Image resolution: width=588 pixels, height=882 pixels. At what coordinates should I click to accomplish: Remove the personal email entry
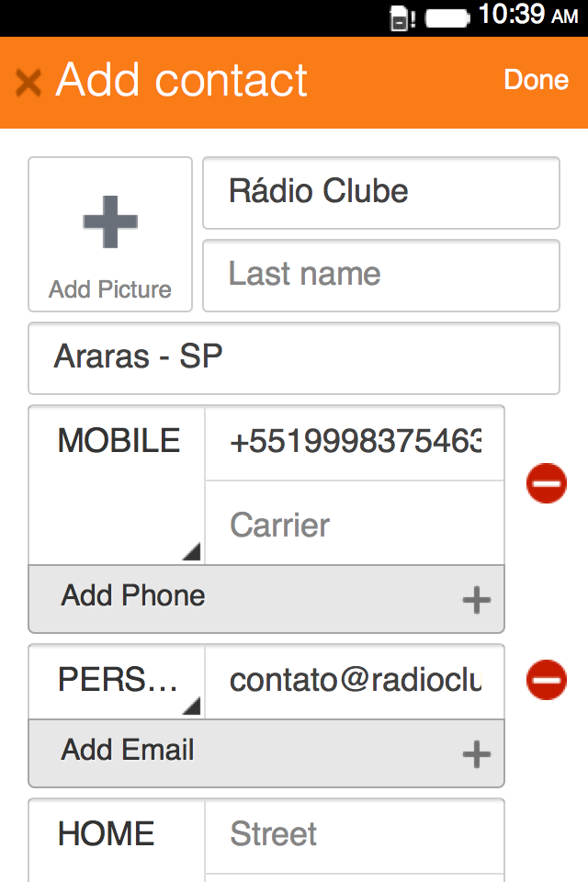(547, 680)
